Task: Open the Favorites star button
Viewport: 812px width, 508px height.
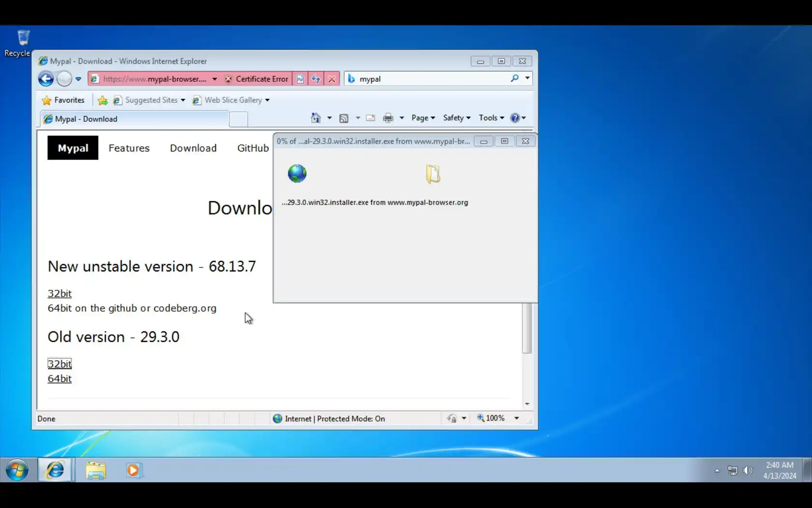Action: click(x=63, y=100)
